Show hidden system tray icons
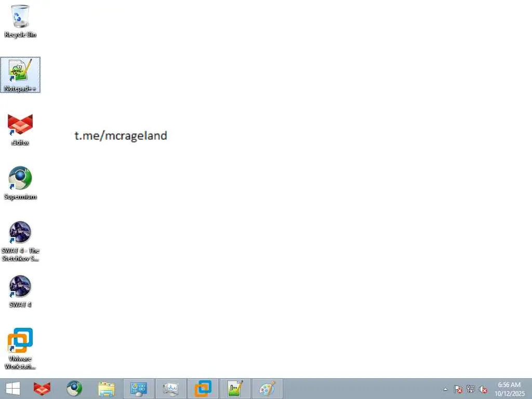 (445, 390)
